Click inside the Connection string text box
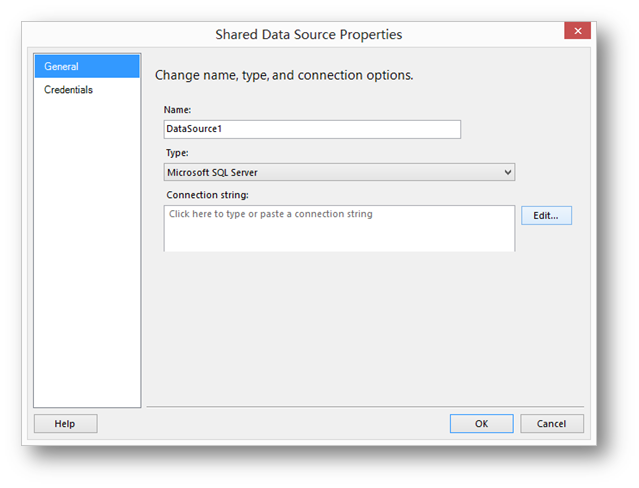The image size is (639, 488). click(339, 228)
